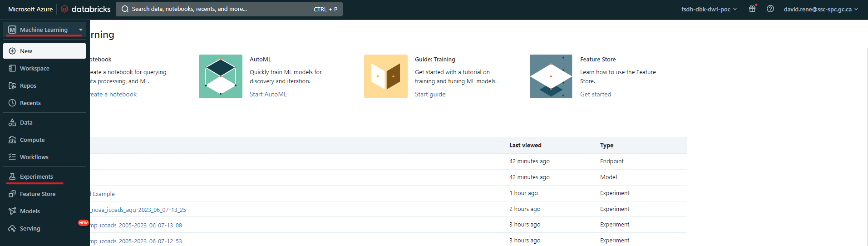Click the search data and notebooks field

coord(229,9)
